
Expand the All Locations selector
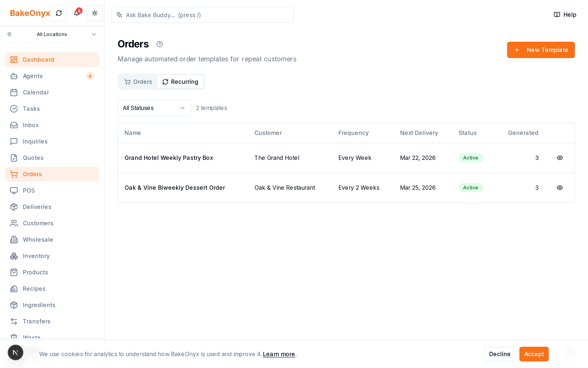point(52,34)
